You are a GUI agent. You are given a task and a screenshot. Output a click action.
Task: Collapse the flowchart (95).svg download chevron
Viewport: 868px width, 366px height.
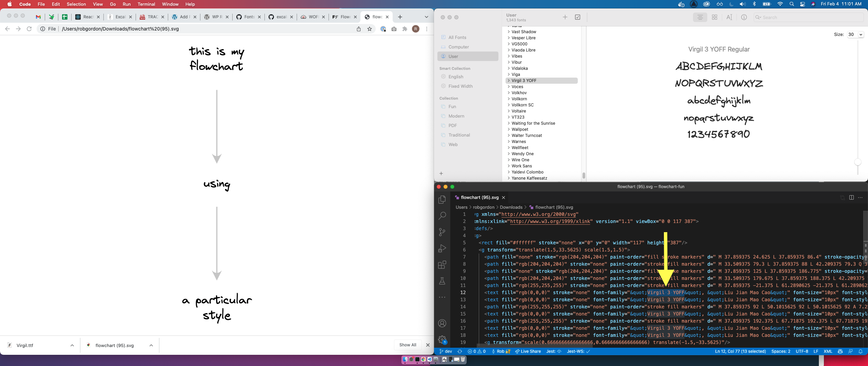point(151,345)
